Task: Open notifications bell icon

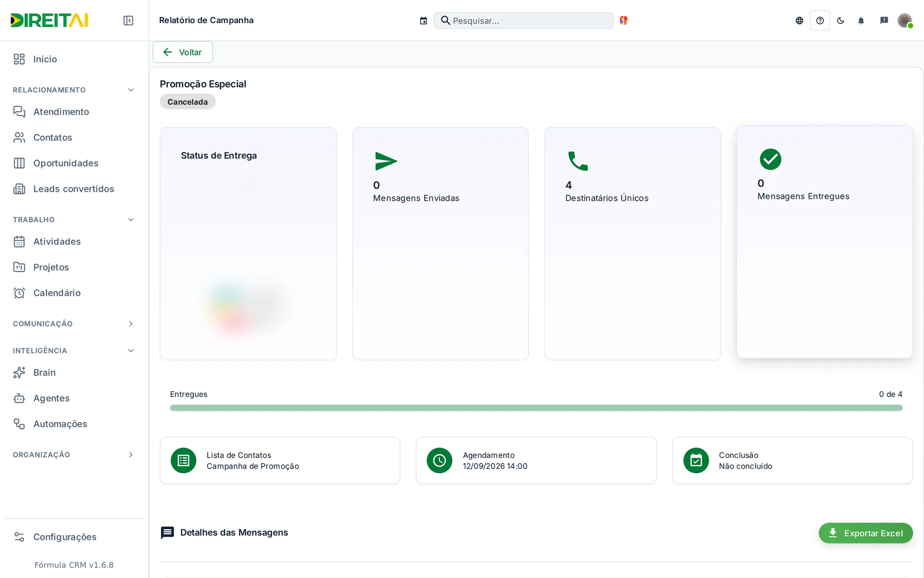Action: [861, 20]
